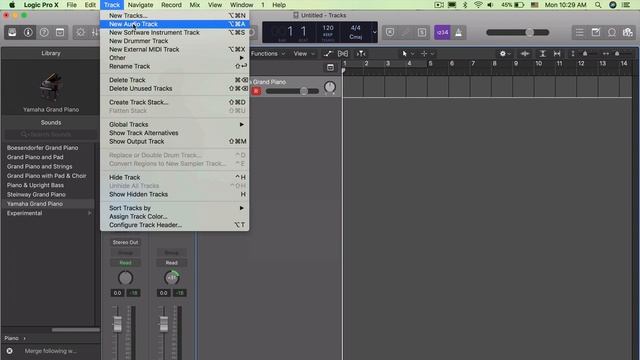Expand the Sort Tracks by submenu

point(175,208)
